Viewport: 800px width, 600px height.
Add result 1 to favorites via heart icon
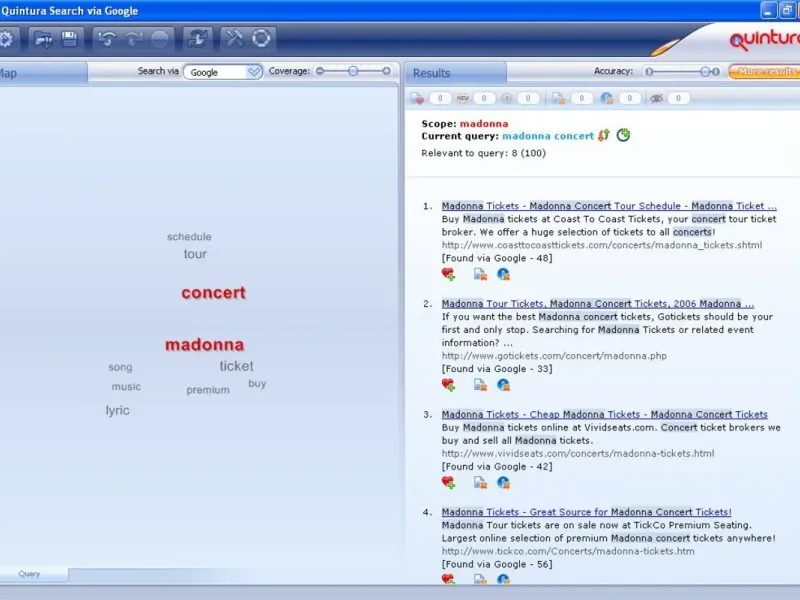448,274
